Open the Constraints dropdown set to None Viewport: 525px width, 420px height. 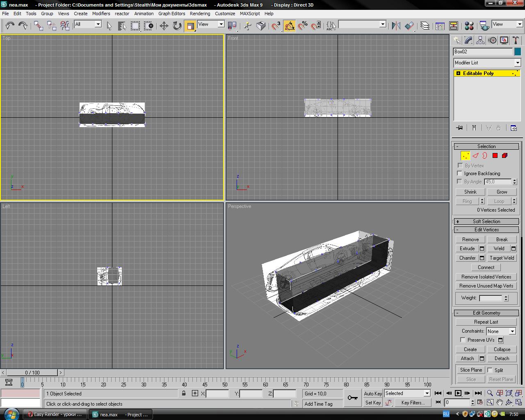501,331
